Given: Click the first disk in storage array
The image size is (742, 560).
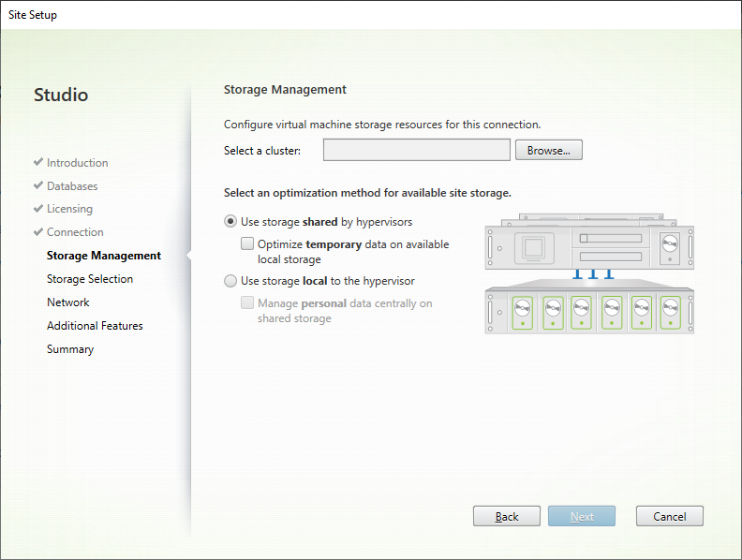Looking at the screenshot, I should pos(521,307).
